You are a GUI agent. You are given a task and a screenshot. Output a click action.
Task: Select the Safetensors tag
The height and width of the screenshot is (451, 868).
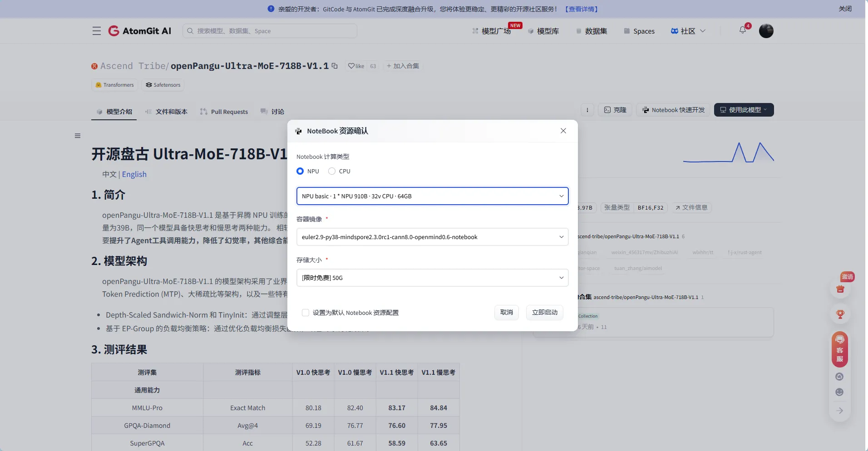(163, 85)
